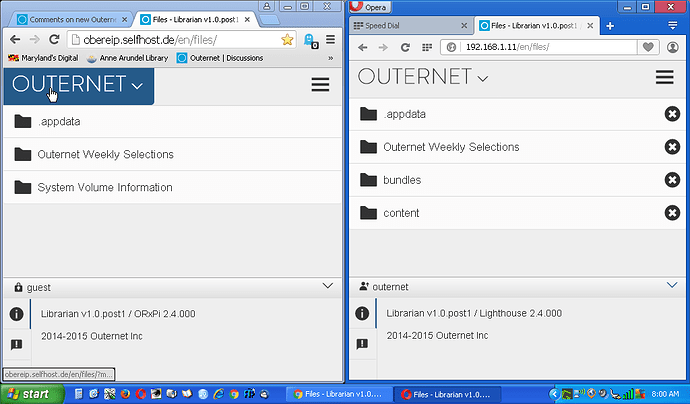Viewport: 690px width, 404px height.
Task: Open the hamburger menu in the Chrome Outernet page
Action: tap(320, 85)
